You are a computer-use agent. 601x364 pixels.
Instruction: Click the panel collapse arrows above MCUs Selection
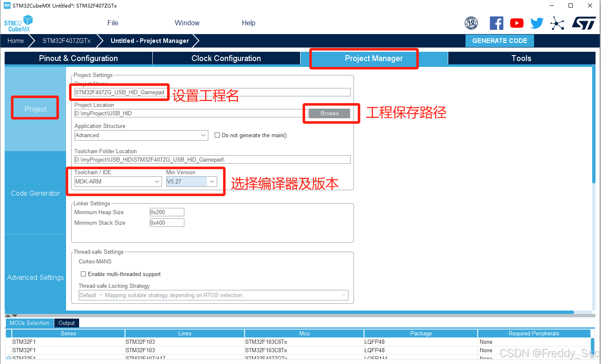(11, 316)
